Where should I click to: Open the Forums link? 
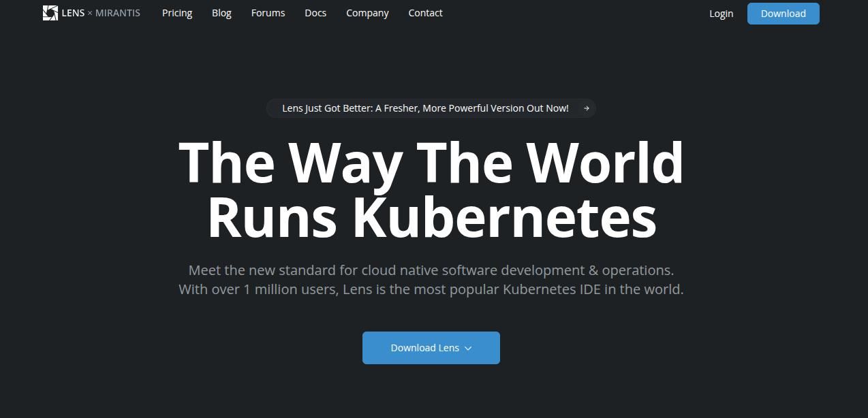point(268,13)
